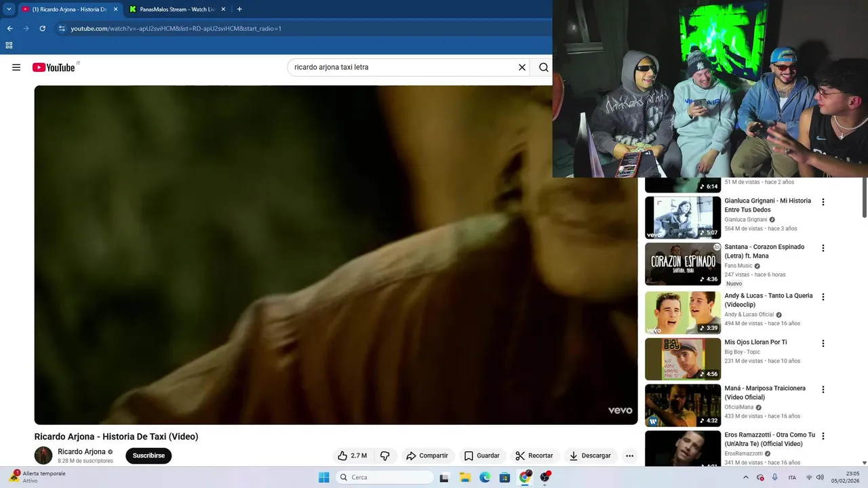Subscribe with Suscribirse button
Image resolution: width=868 pixels, height=488 pixels.
[x=149, y=455]
